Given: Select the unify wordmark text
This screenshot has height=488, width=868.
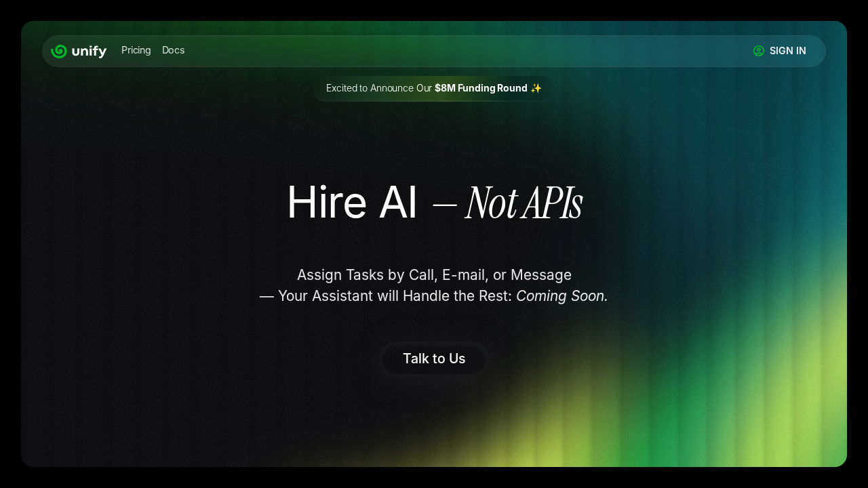Looking at the screenshot, I should (x=90, y=51).
